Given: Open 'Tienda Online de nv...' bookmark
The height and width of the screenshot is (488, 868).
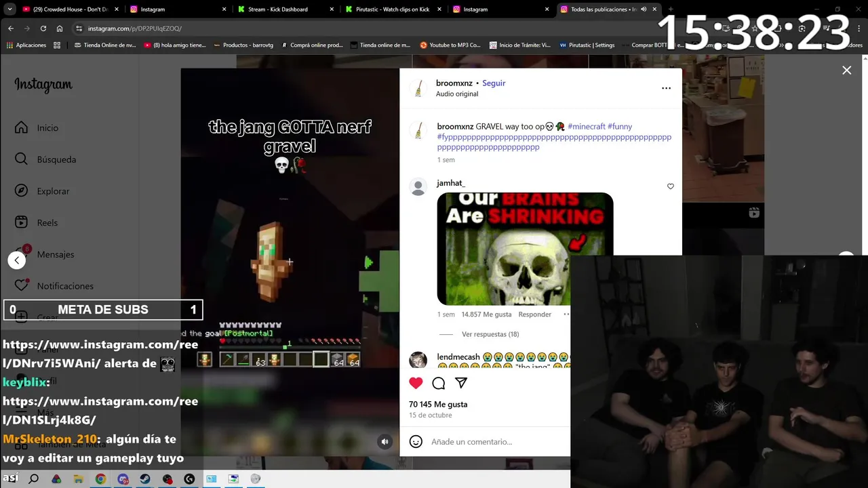Looking at the screenshot, I should tap(105, 45).
